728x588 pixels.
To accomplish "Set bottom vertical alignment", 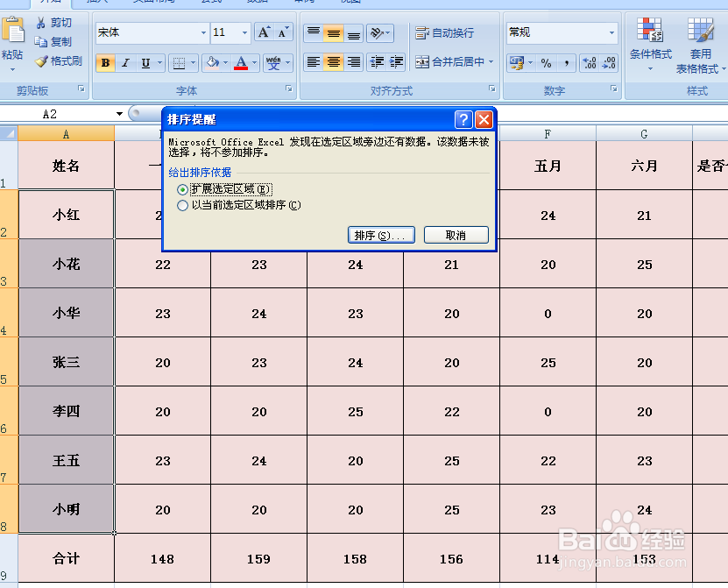I will (x=353, y=32).
